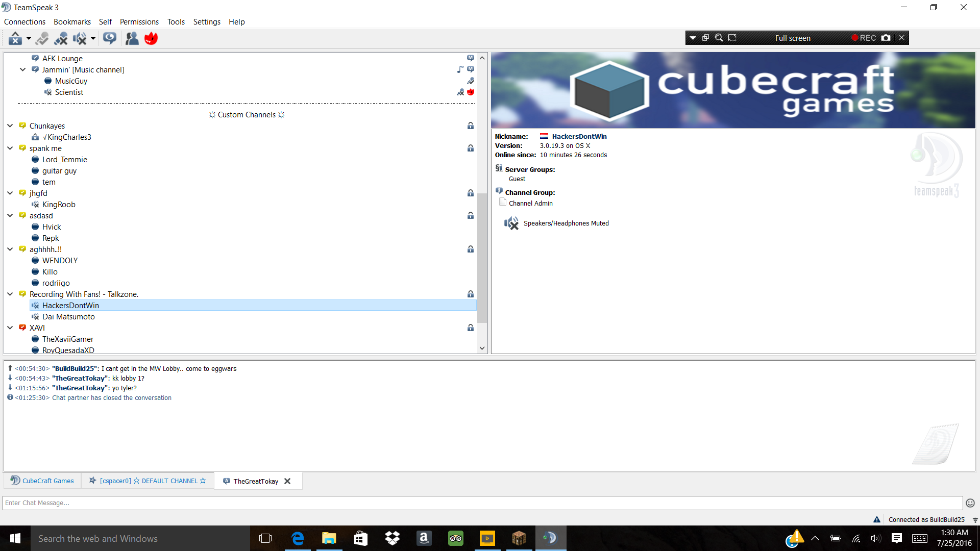Select user WENDOLY
The image size is (980, 551).
pyautogui.click(x=60, y=261)
